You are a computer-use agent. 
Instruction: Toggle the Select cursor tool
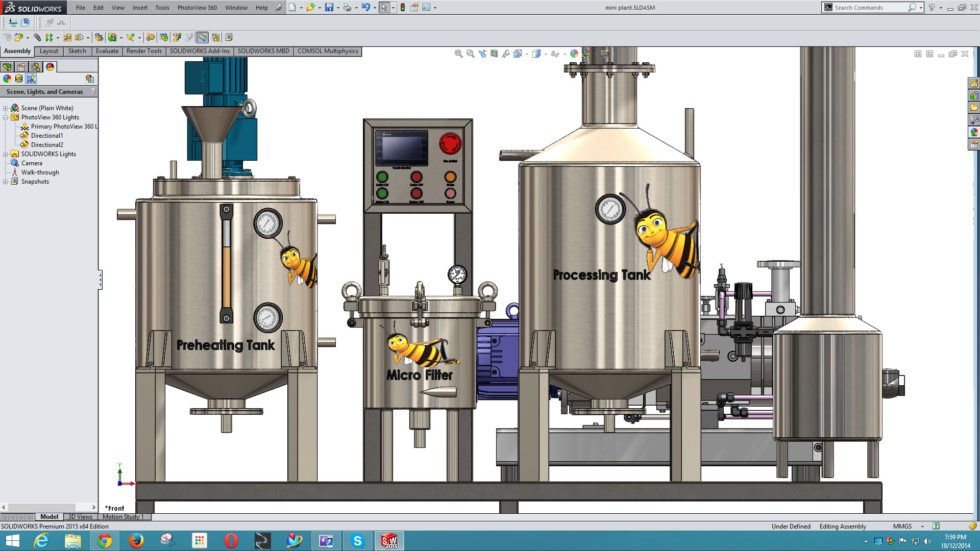384,8
